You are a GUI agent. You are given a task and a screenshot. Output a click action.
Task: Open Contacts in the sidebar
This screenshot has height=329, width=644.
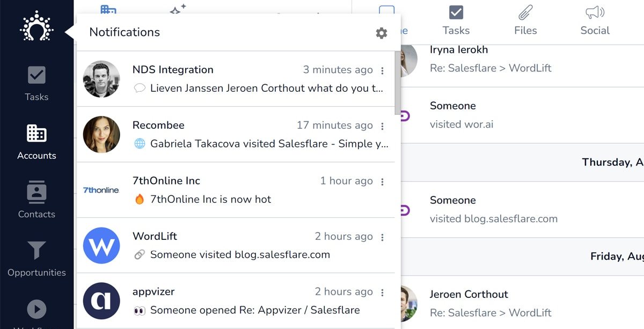click(x=36, y=201)
